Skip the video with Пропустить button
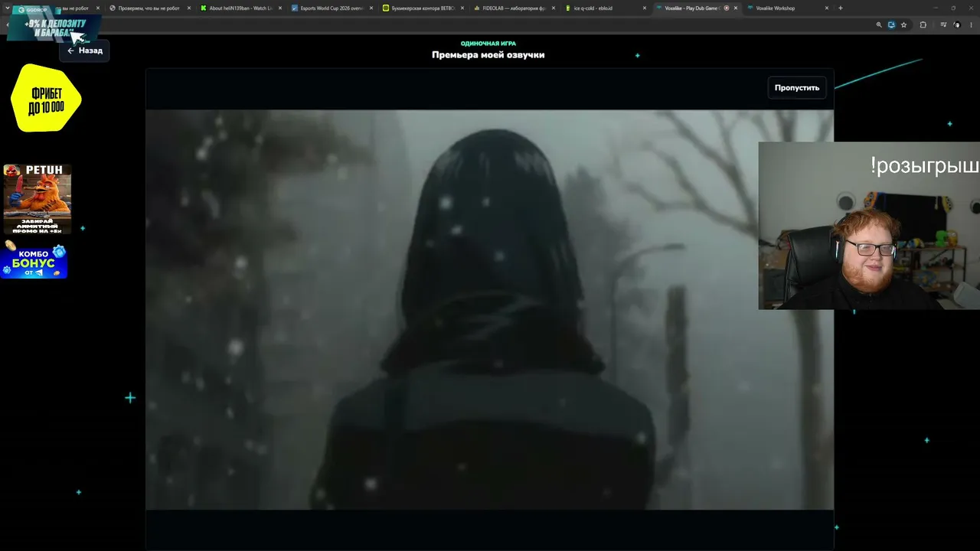The height and width of the screenshot is (551, 980). [x=797, y=88]
